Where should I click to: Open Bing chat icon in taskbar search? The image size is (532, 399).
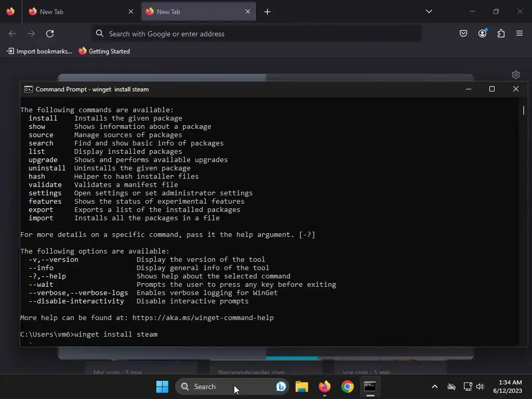pyautogui.click(x=281, y=387)
